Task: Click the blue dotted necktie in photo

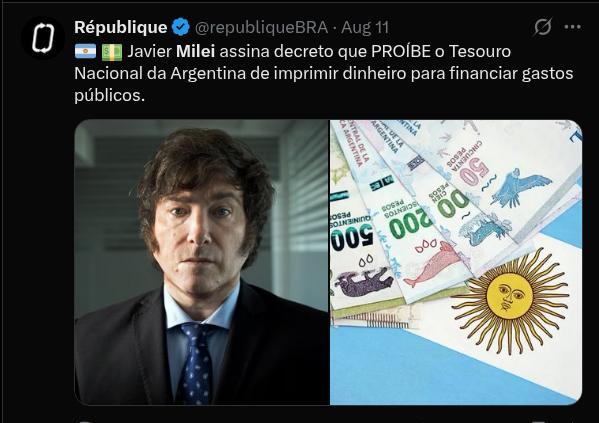Action: coord(196,363)
